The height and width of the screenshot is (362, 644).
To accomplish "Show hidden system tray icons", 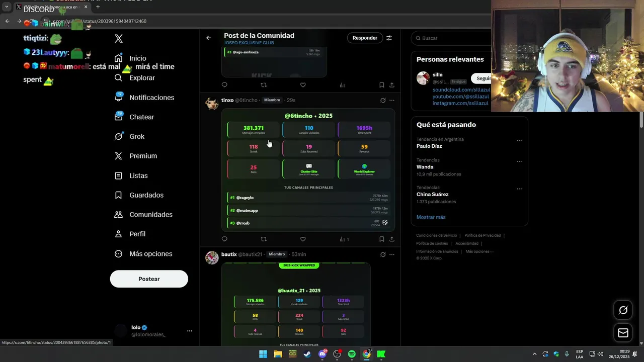I will (534, 354).
